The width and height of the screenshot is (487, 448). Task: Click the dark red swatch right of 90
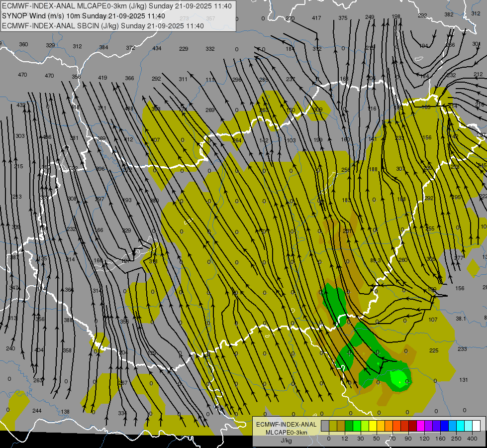coord(413,426)
